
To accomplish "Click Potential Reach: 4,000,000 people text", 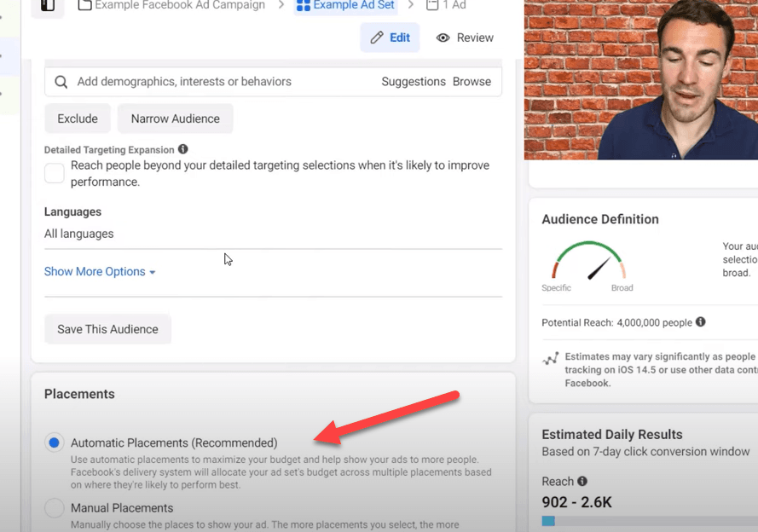I will [616, 322].
